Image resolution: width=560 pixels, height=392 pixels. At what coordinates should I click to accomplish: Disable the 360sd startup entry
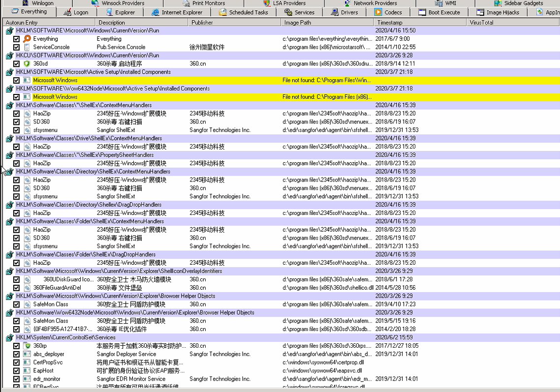tap(16, 64)
